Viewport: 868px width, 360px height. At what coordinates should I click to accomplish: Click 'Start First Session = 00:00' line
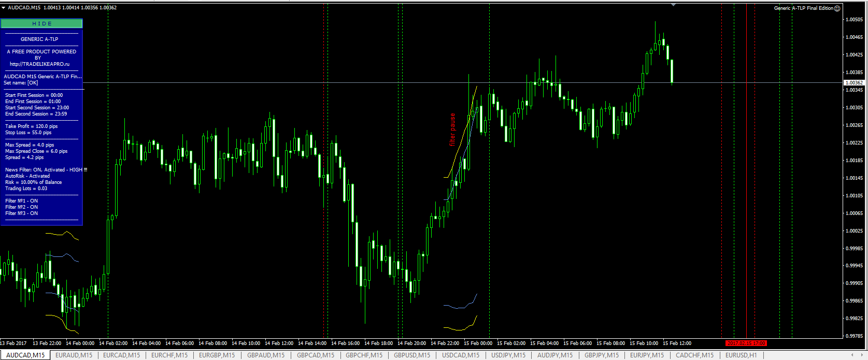pyautogui.click(x=34, y=95)
